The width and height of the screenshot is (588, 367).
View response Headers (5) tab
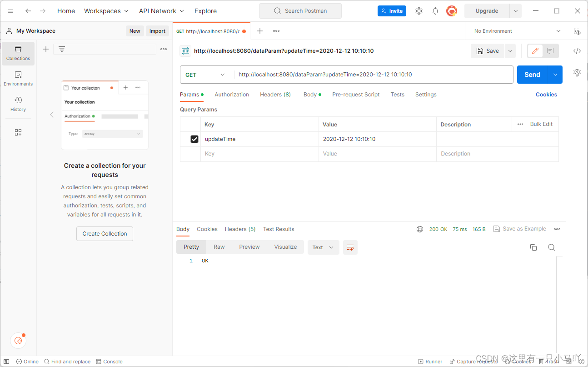tap(240, 229)
